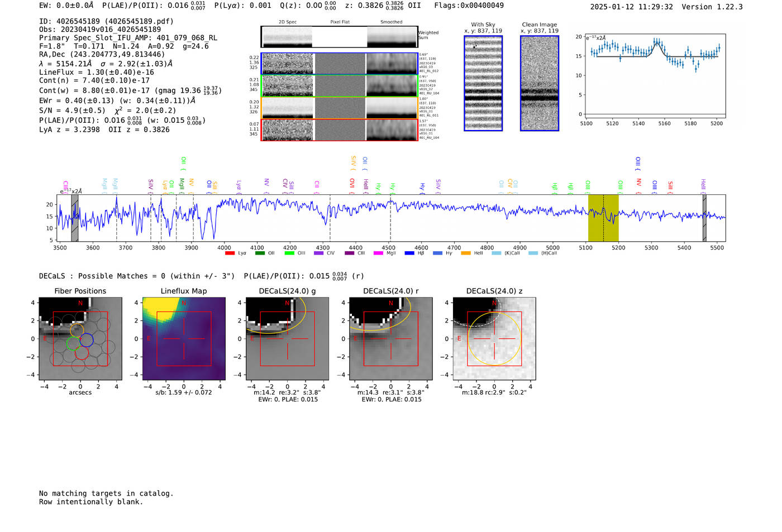
Task: Open the DECaLS(24.0) g cutout
Action: [287, 338]
